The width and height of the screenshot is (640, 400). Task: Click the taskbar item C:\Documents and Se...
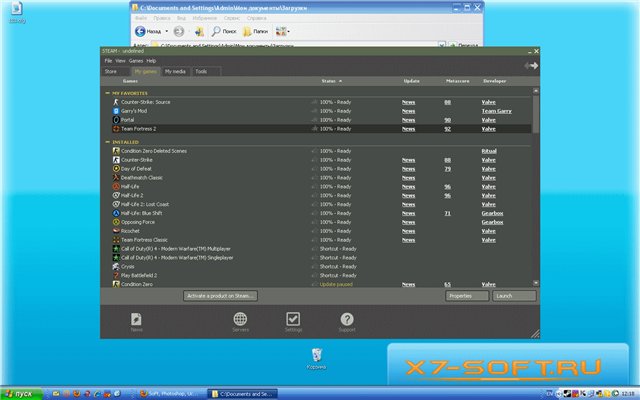click(242, 394)
